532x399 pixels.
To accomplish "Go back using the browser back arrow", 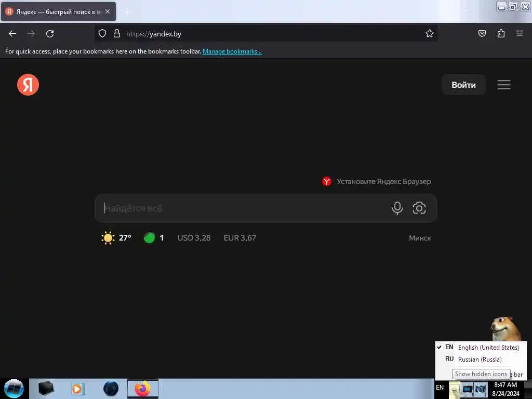I will 12,34.
